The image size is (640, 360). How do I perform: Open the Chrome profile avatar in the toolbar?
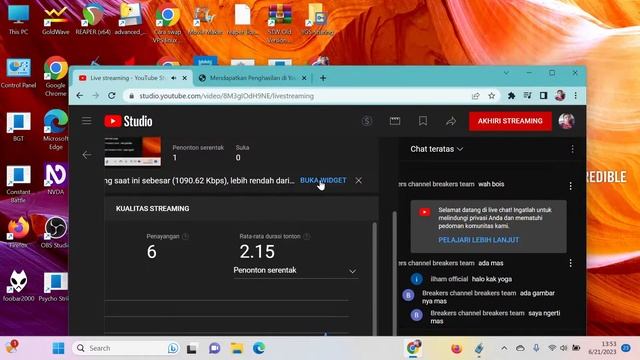tap(560, 96)
